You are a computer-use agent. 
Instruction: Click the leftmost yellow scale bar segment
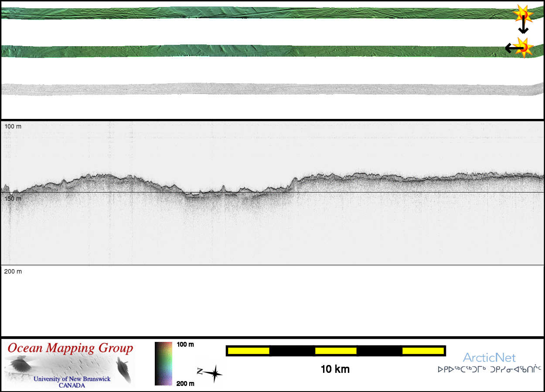[249, 351]
